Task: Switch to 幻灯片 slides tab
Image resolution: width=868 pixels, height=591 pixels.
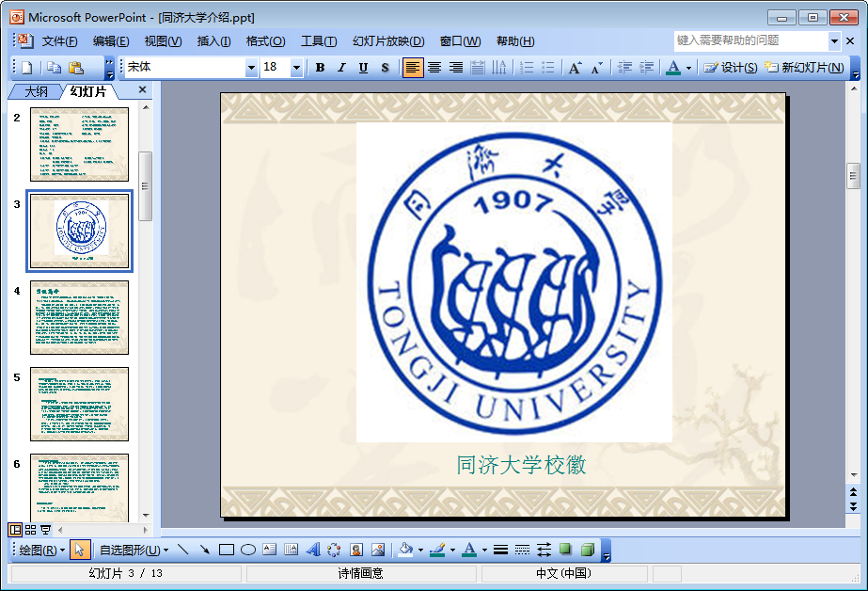Action: point(88,91)
